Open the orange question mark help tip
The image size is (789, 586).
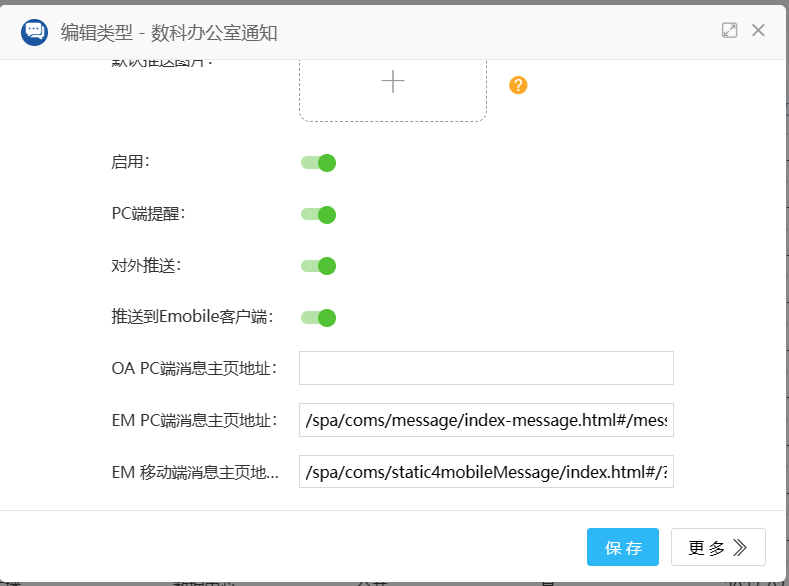(x=518, y=85)
